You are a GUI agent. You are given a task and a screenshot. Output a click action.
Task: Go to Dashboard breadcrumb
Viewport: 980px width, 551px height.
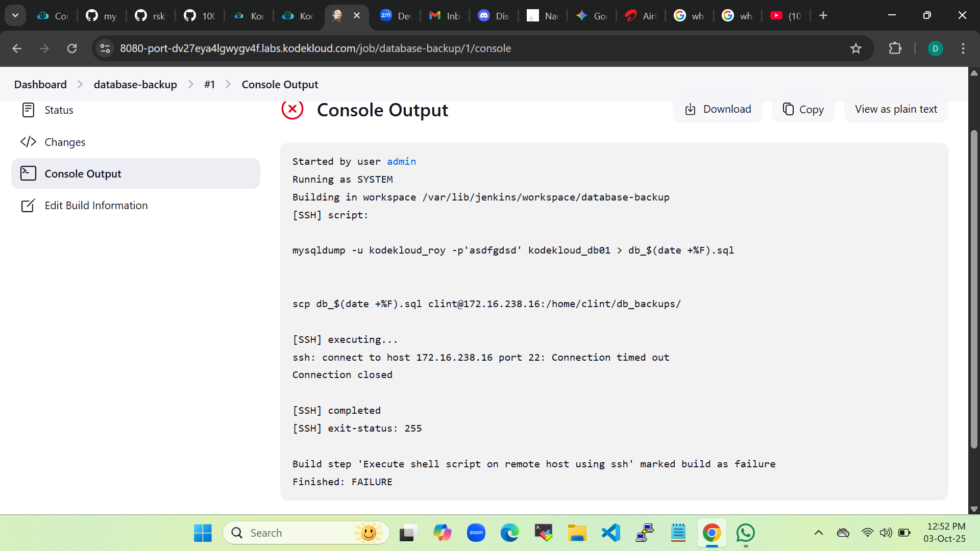point(40,85)
